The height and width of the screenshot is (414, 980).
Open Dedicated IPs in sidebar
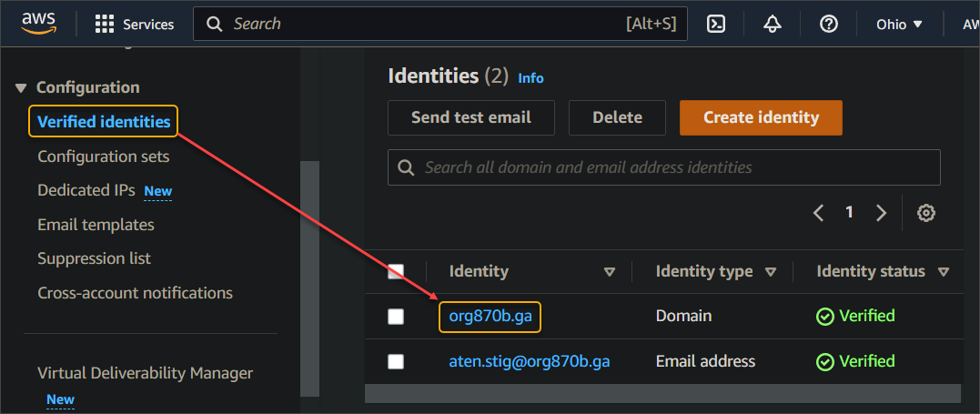tap(86, 191)
